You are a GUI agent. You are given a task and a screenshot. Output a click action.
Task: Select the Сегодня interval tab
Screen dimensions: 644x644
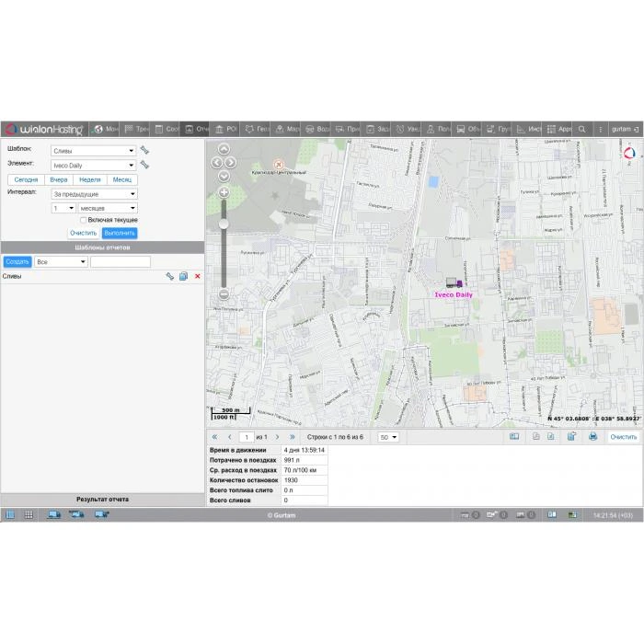point(26,180)
